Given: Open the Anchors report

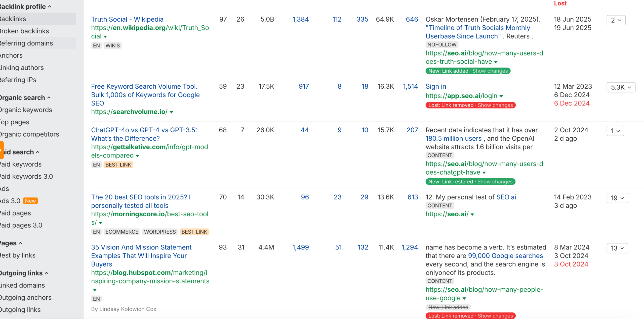Looking at the screenshot, I should pyautogui.click(x=11, y=55).
